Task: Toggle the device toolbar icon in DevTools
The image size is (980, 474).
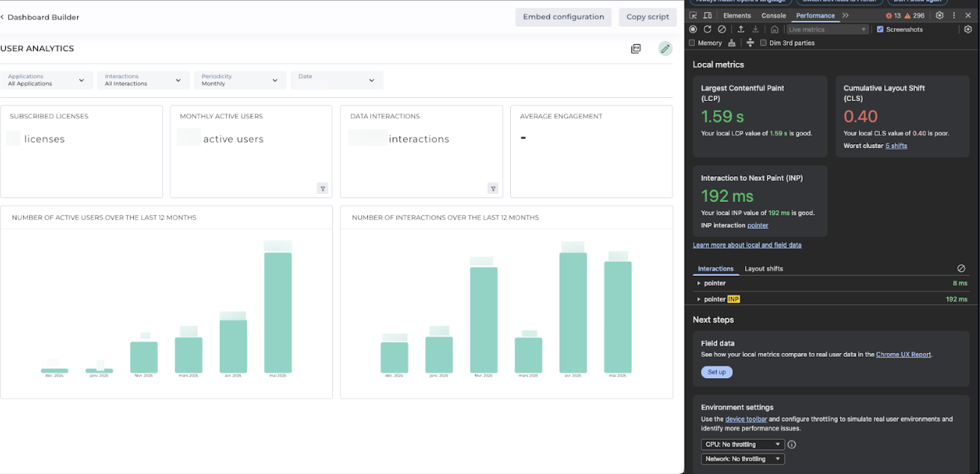Action: [706, 15]
